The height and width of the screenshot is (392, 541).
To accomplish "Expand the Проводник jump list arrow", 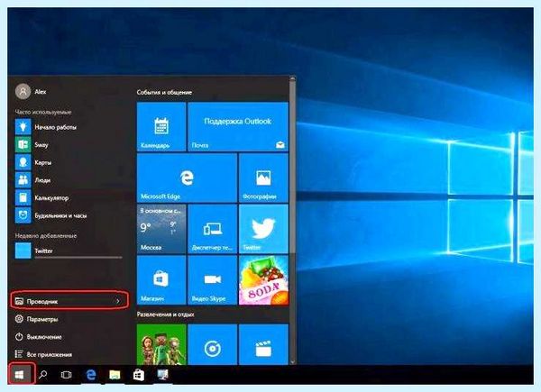I will (118, 301).
